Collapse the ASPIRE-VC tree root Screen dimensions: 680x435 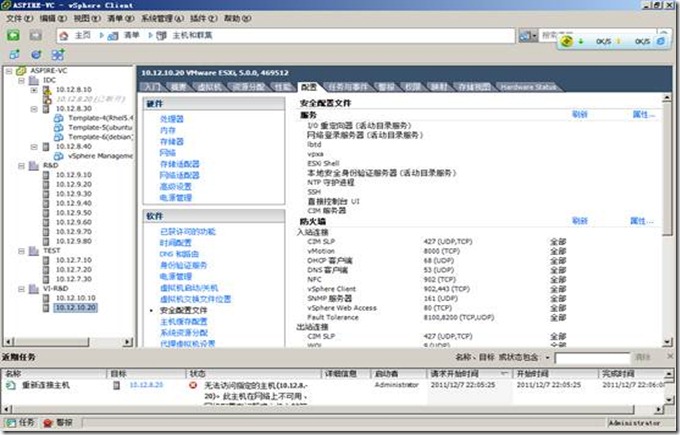click(9, 71)
